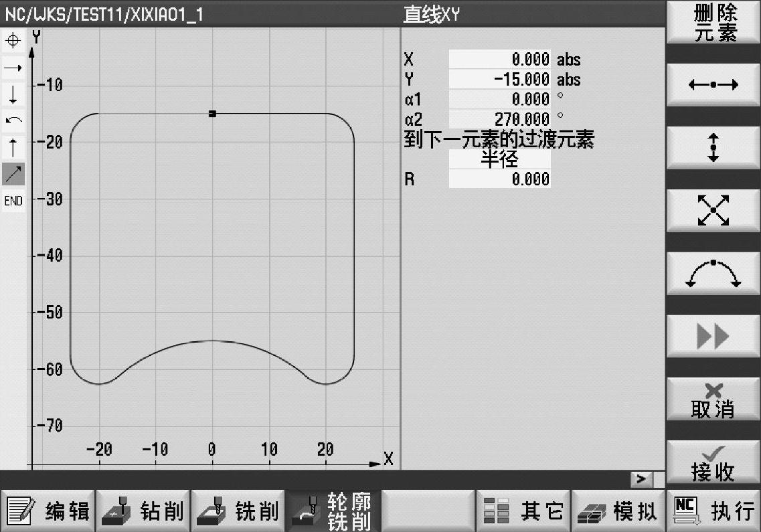Image resolution: width=761 pixels, height=532 pixels.
Task: Select the arc element in contour list
Action: [x=13, y=121]
